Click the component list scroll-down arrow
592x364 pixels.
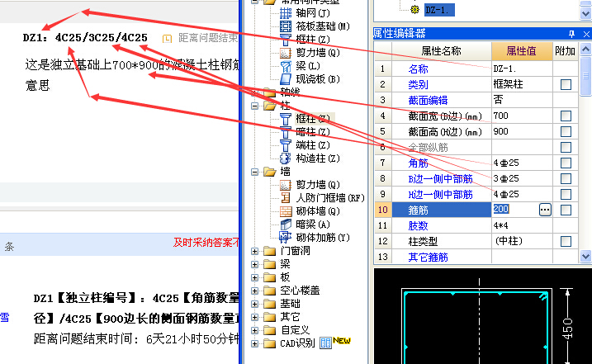(585, 14)
